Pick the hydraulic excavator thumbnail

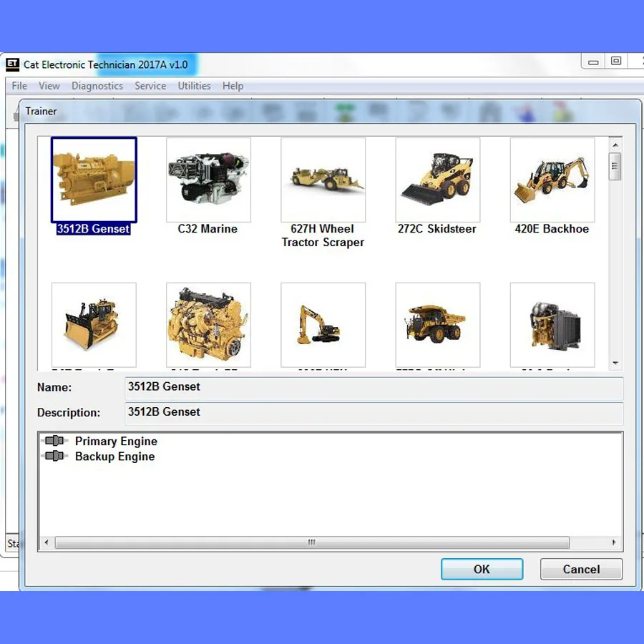coord(323,325)
